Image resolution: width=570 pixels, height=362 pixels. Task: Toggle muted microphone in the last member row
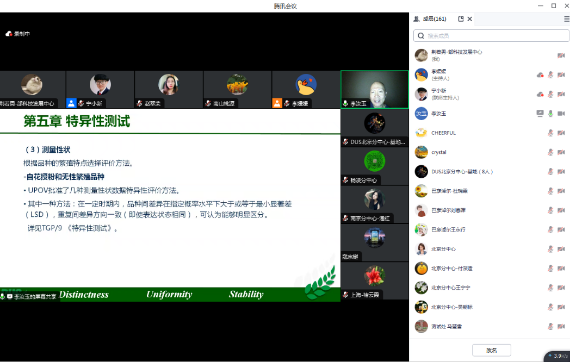(x=551, y=326)
